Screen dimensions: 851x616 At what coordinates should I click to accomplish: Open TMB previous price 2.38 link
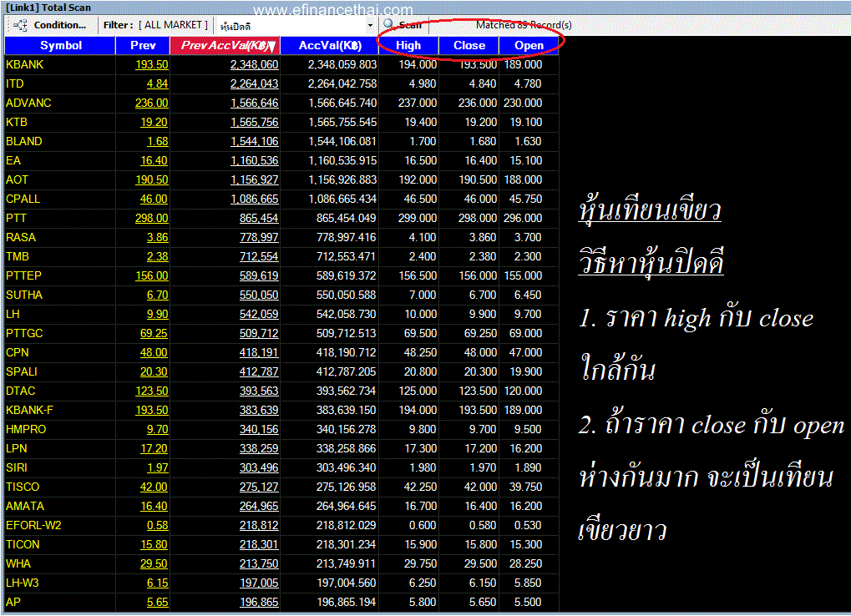[x=157, y=256]
